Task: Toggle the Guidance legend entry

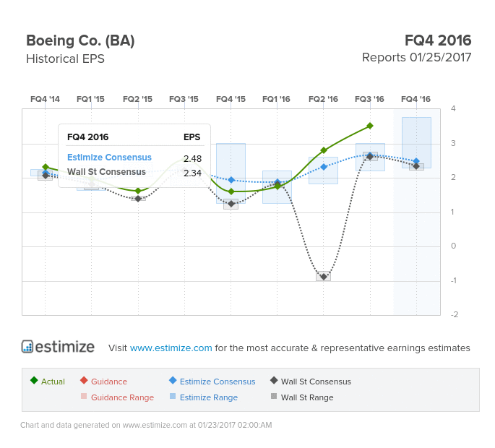Action: click(x=103, y=381)
